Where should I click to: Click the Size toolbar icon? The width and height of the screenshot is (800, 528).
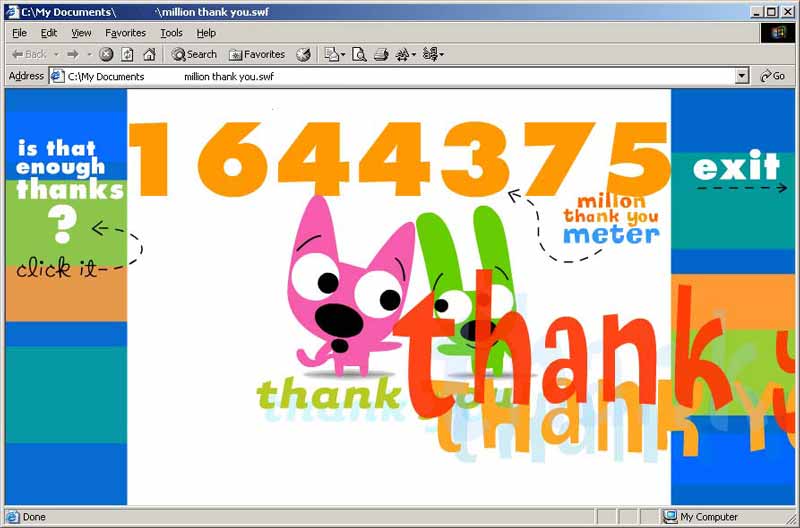pyautogui.click(x=403, y=54)
